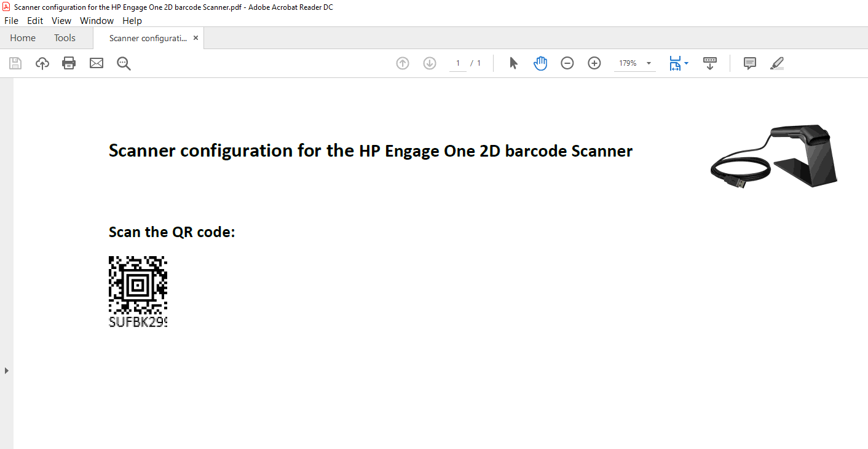Open the File menu

pos(11,20)
